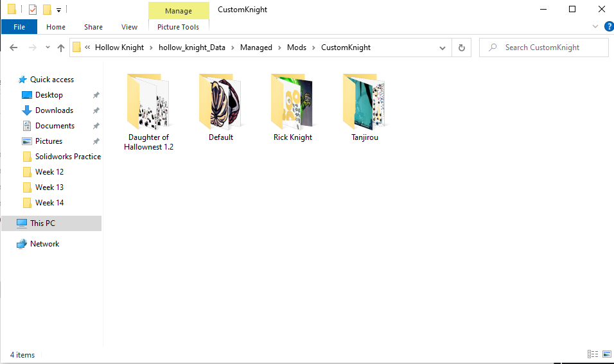Open Downloads in Quick access
Screen dimensions: 614x364
(x=54, y=110)
